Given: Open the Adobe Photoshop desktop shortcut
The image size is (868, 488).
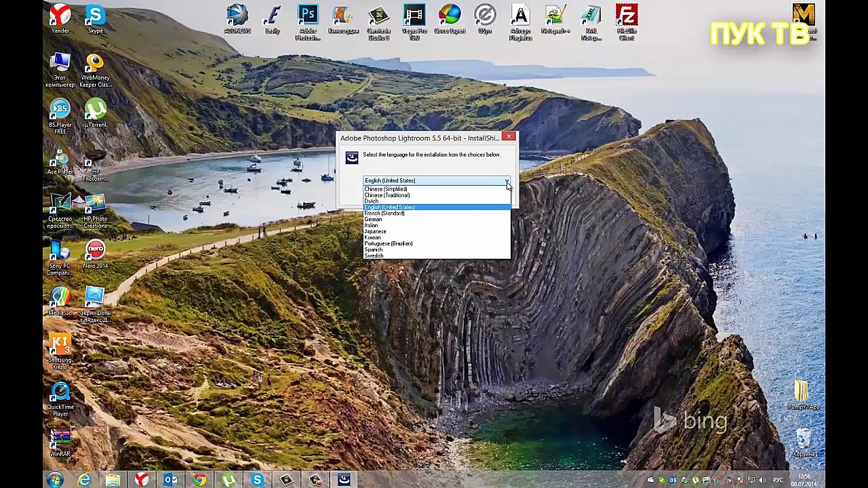Looking at the screenshot, I should tap(308, 22).
